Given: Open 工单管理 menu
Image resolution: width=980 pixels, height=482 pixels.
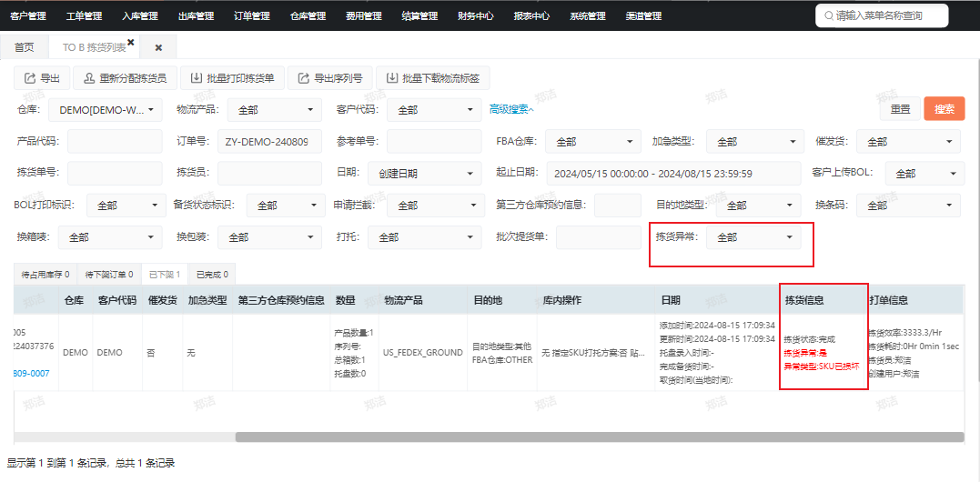Looking at the screenshot, I should point(84,15).
